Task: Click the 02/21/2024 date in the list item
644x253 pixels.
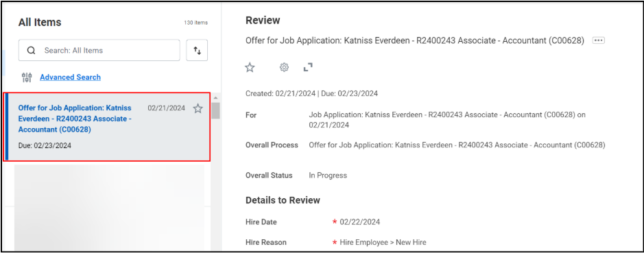Action: click(167, 108)
